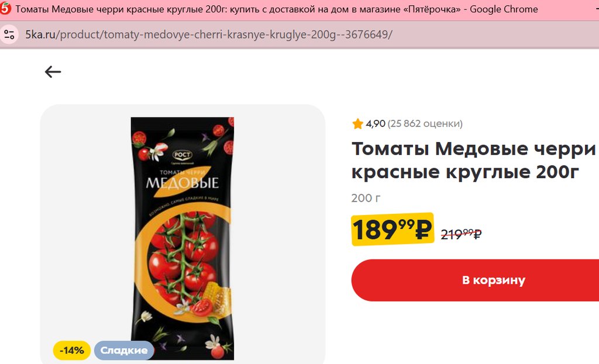
Task: Click the Chrome window title text
Action: coord(277,9)
